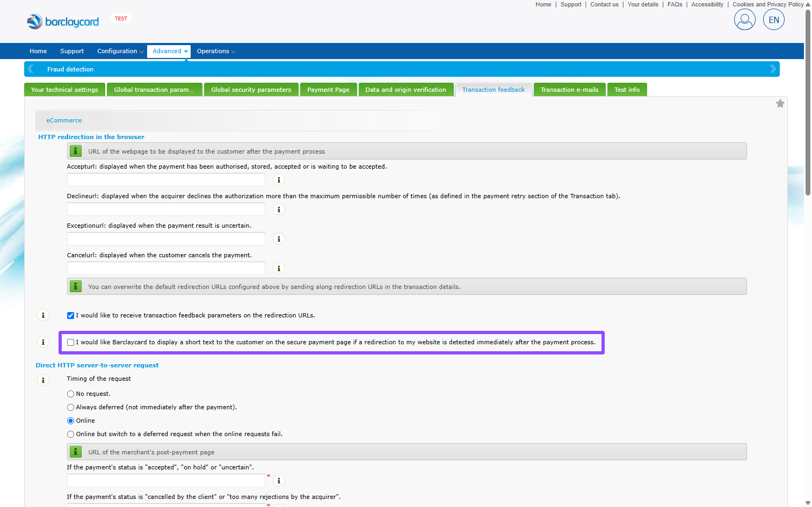This screenshot has height=507, width=812.
Task: Click Support link in top header
Action: 571,4
